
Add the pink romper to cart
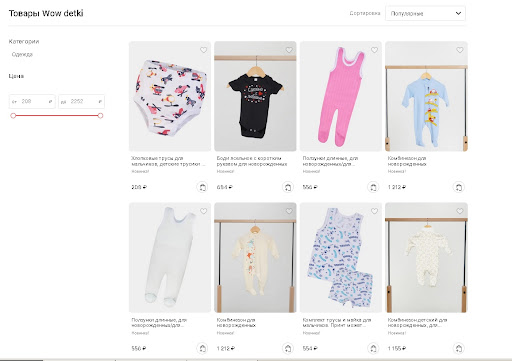(x=373, y=187)
